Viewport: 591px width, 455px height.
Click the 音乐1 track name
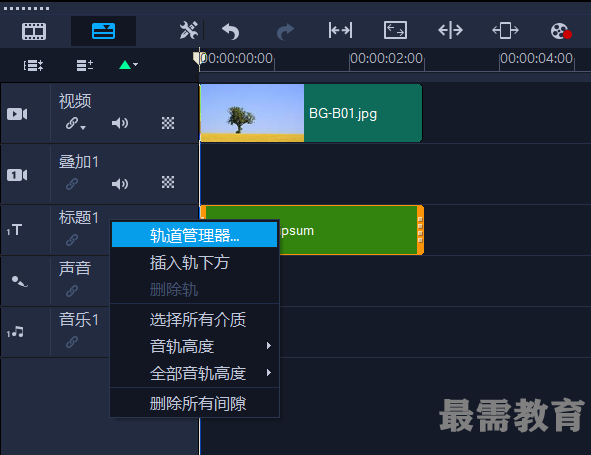coord(79,320)
